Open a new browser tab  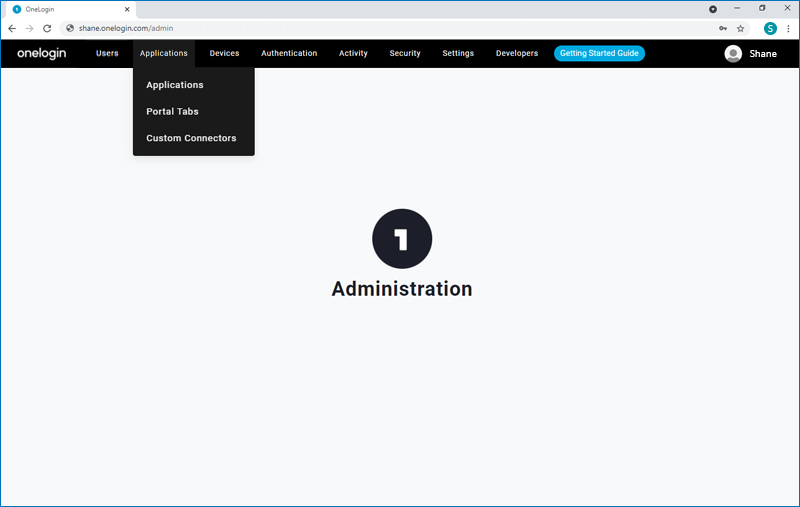click(x=149, y=9)
